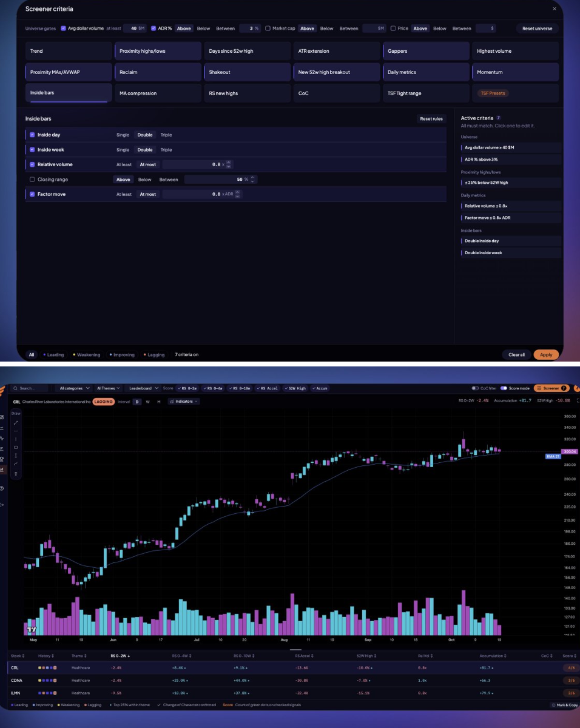Open the Trend criteria tab
The height and width of the screenshot is (728, 580).
click(68, 51)
